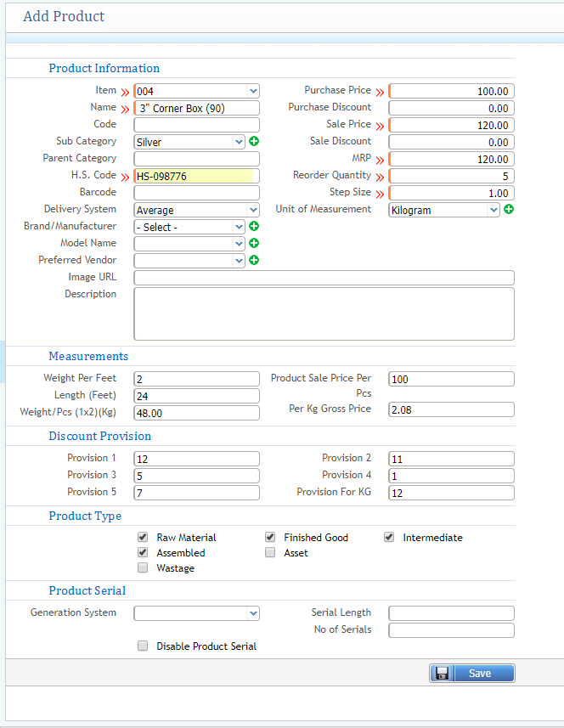This screenshot has height=728, width=564.
Task: Focus the Image URL field
Action: [x=324, y=278]
